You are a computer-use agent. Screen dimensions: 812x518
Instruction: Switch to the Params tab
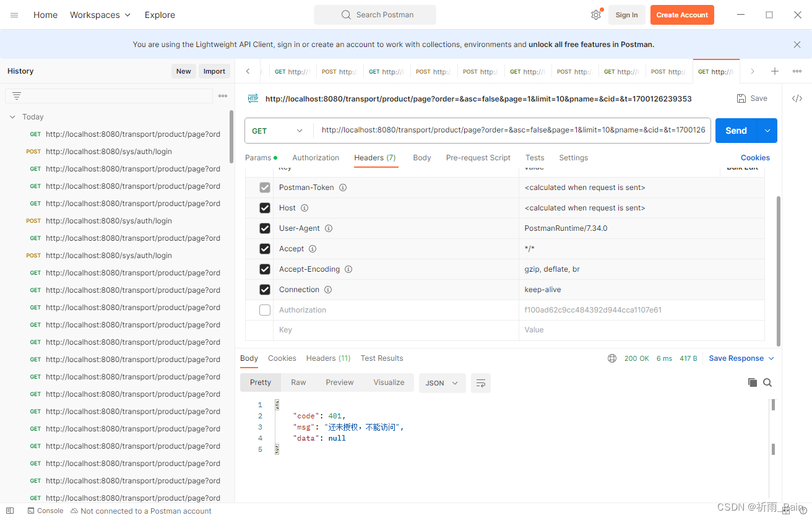point(261,158)
